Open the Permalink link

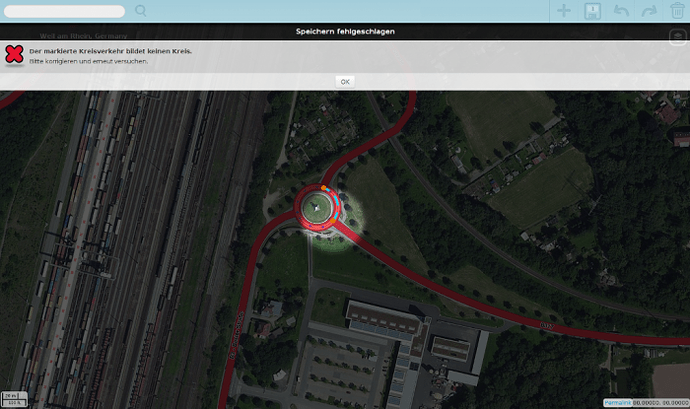point(618,402)
